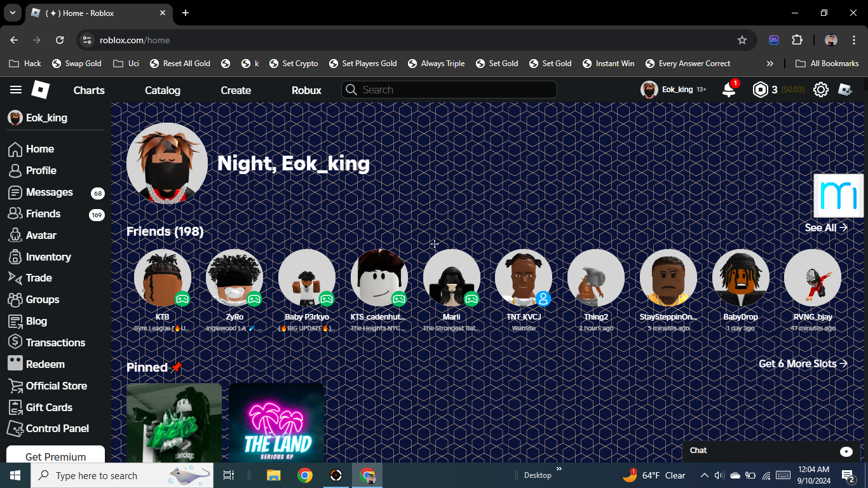Open the Windows notification center
Viewport: 868px width, 488px height.
848,475
